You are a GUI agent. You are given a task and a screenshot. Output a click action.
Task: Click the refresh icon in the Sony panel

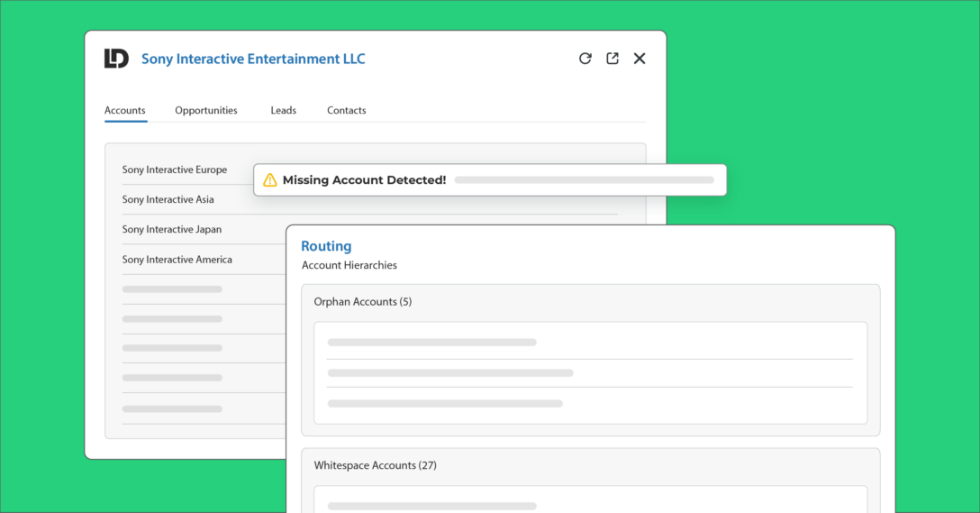(585, 59)
